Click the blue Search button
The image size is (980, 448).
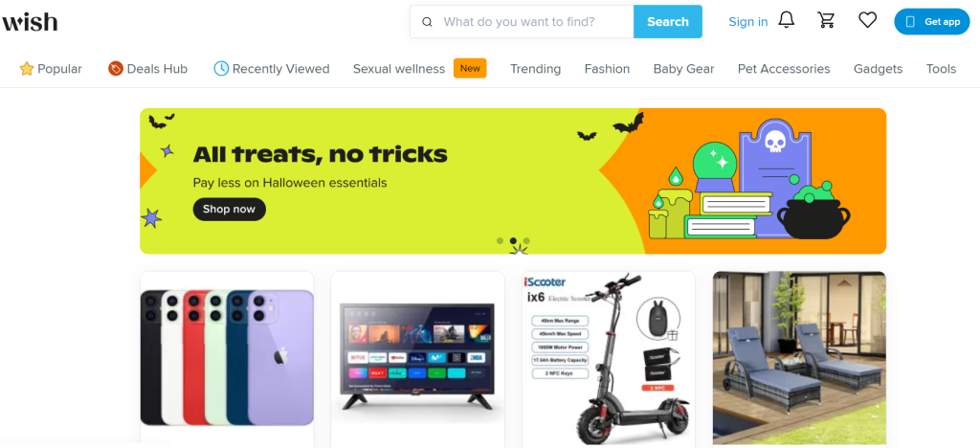pos(667,22)
